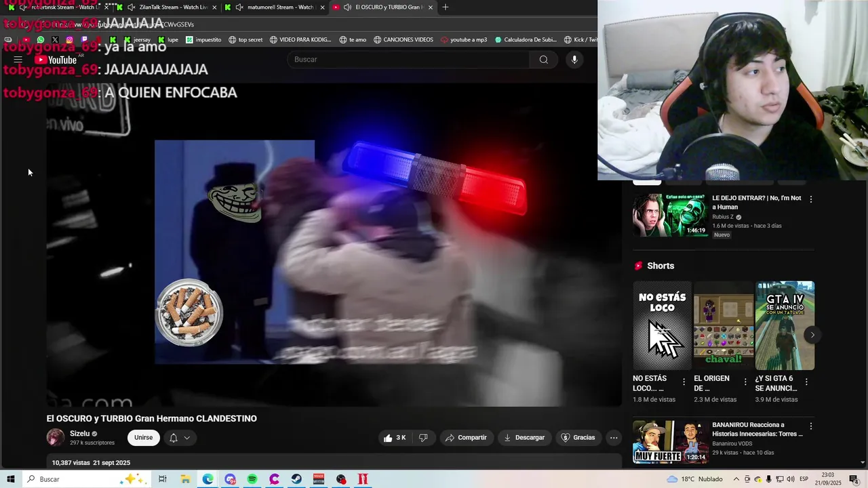Click the Descargar download button
This screenshot has width=868, height=488.
[524, 438]
